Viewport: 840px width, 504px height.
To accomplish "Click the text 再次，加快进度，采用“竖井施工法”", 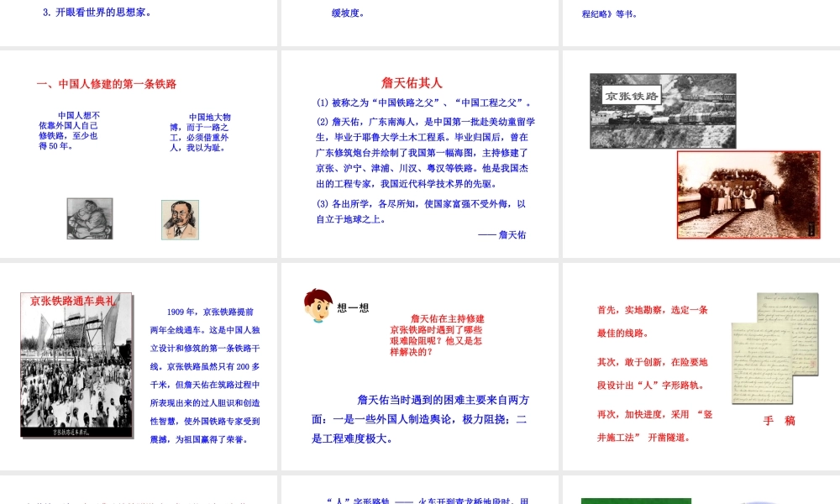I will coord(654,426).
